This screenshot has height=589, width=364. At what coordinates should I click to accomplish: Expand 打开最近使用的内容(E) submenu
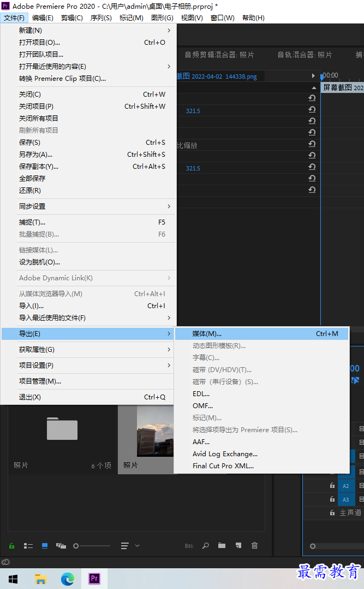coord(88,67)
